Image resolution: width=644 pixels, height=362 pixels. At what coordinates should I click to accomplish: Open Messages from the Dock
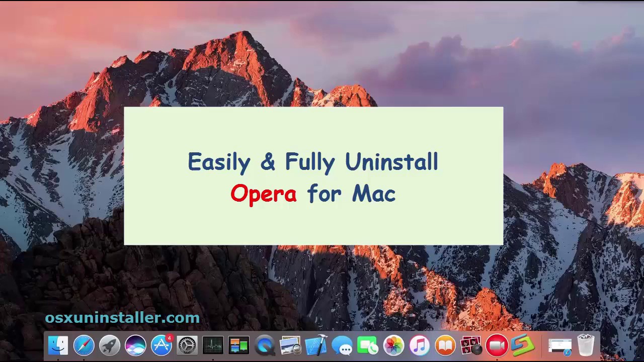tap(342, 345)
